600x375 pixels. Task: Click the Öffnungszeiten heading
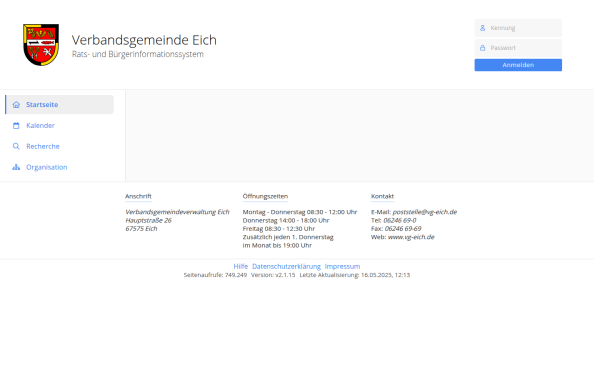tap(265, 196)
